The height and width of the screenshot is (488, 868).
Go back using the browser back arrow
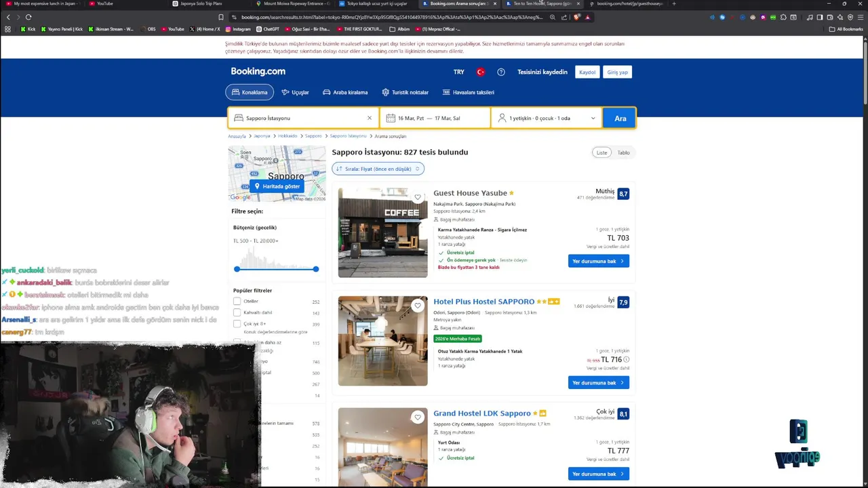tap(8, 17)
